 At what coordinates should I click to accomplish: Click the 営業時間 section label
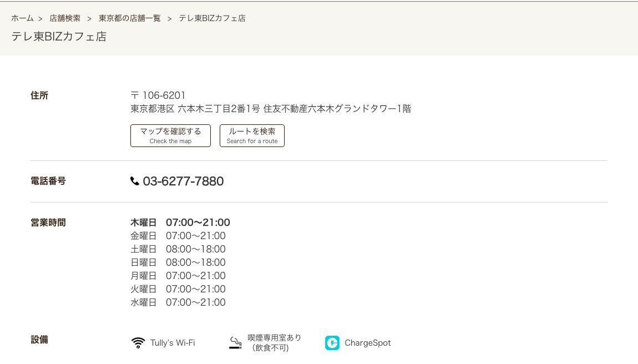pos(48,223)
